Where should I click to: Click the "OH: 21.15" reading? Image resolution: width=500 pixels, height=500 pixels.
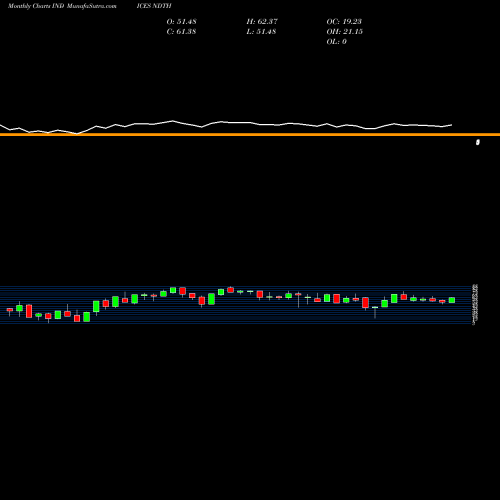[345, 31]
